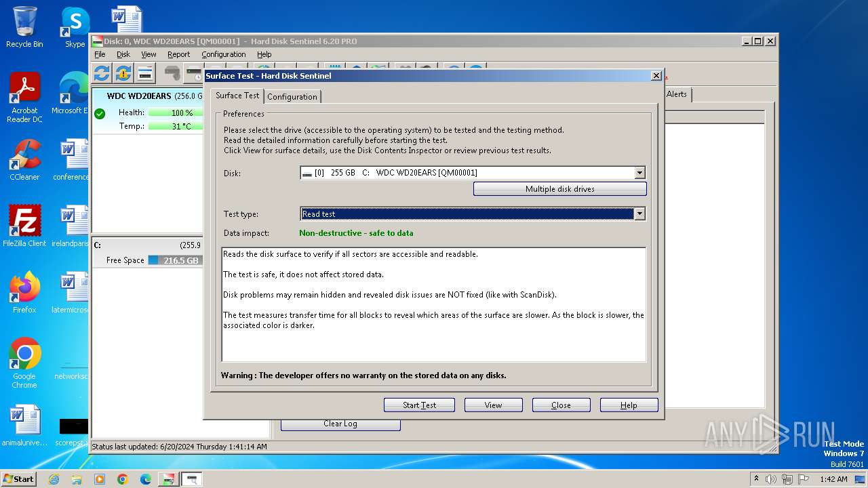Image resolution: width=868 pixels, height=488 pixels.
Task: Click the refresh-with-warning toolbar icon
Action: 123,73
